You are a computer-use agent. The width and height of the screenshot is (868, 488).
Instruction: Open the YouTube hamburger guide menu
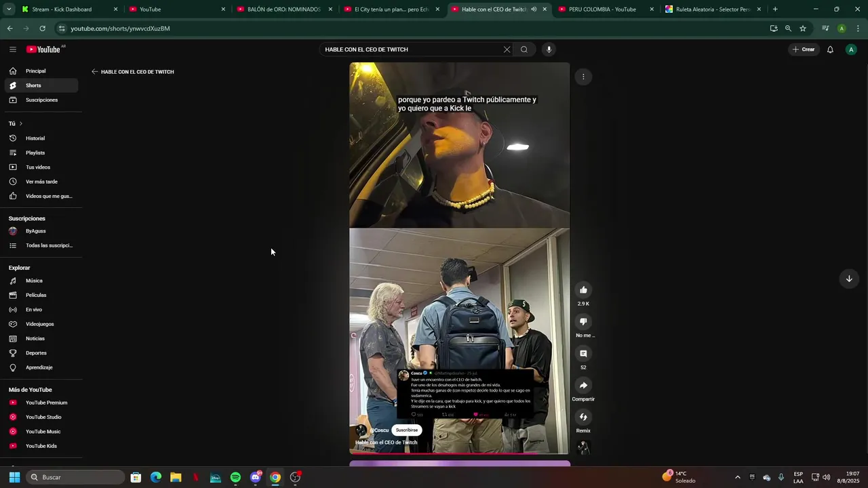point(13,49)
